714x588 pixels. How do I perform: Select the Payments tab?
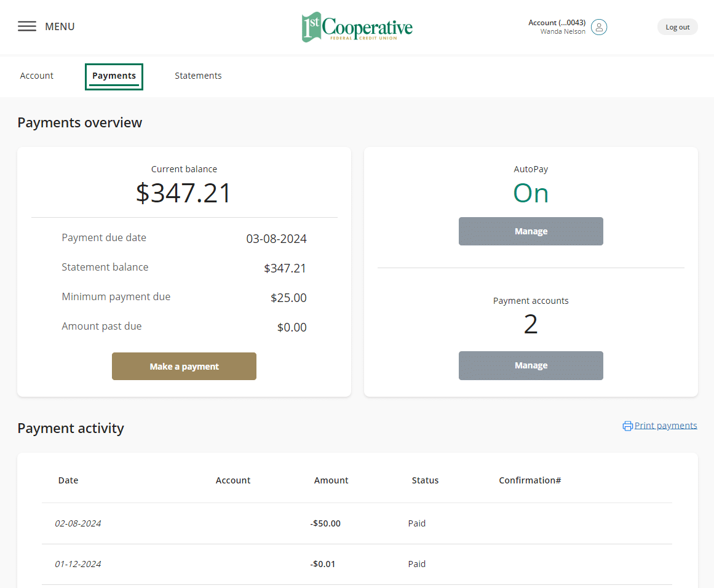114,76
